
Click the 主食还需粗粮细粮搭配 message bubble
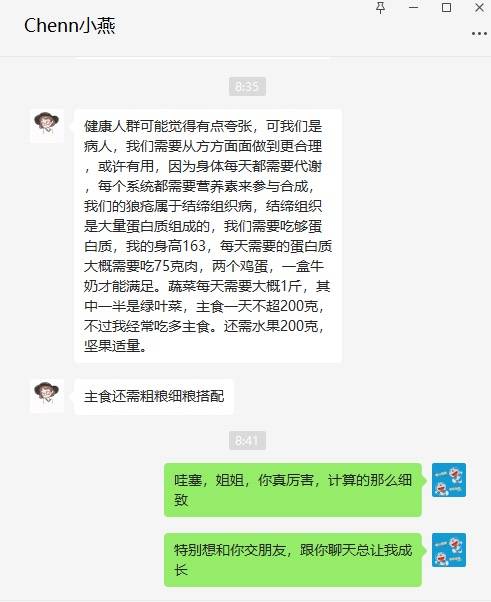pyautogui.click(x=154, y=397)
